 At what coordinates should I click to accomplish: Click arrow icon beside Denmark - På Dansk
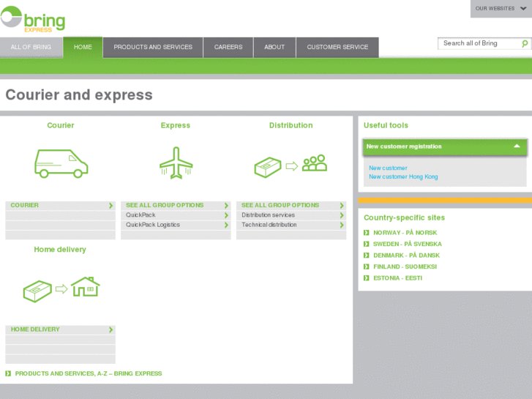click(366, 256)
